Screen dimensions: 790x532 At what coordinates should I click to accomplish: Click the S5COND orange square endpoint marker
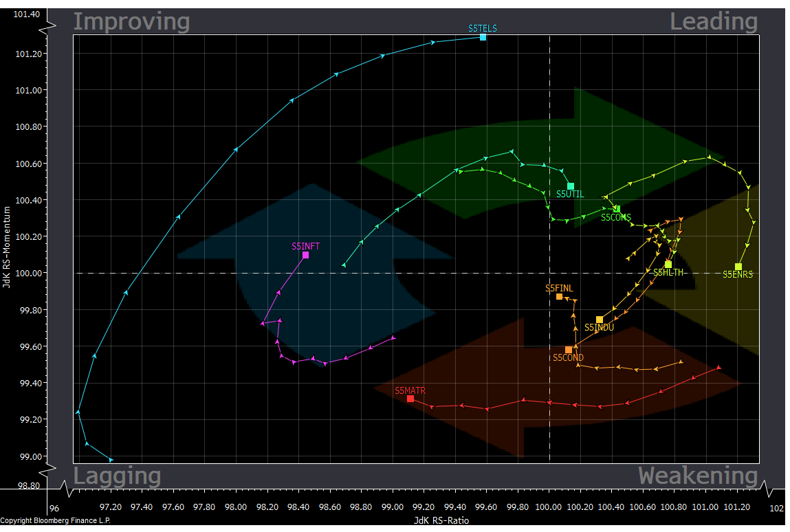pyautogui.click(x=569, y=350)
